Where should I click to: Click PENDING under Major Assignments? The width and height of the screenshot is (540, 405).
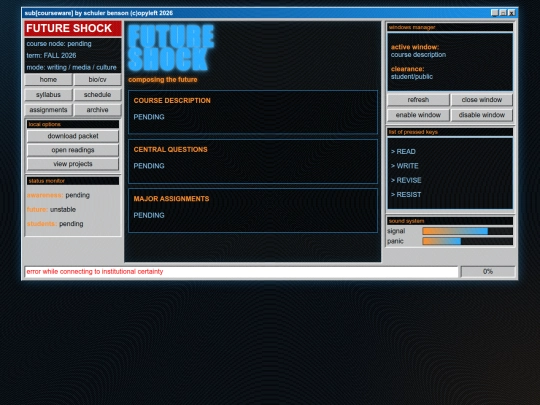(149, 215)
